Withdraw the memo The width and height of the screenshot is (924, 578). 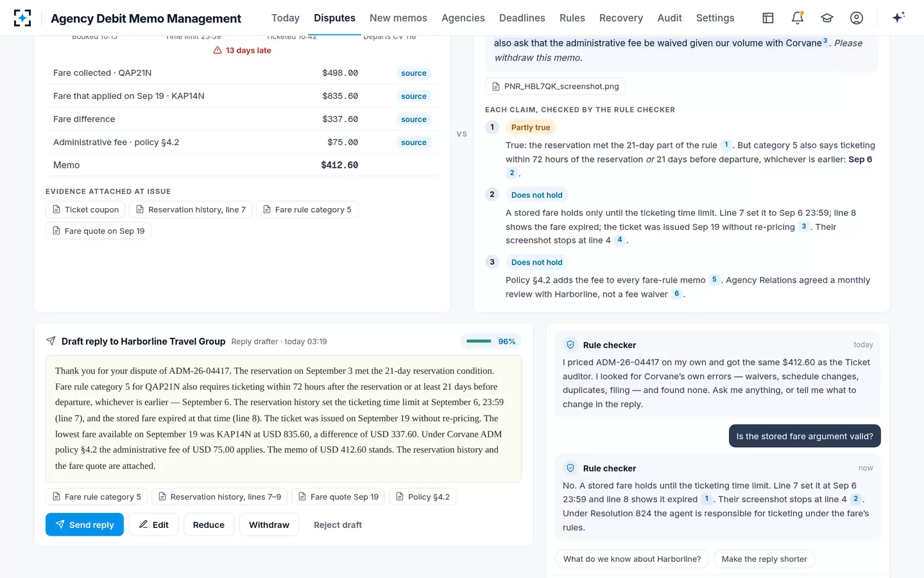269,525
